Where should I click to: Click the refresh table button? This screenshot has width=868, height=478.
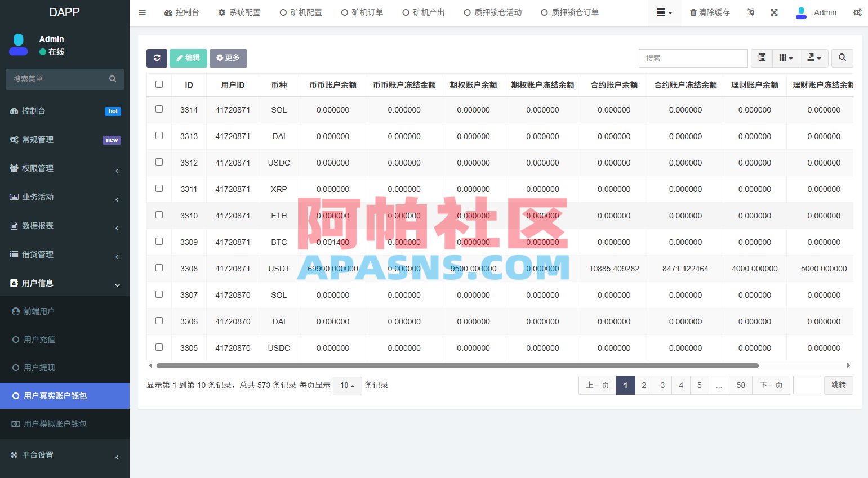[157, 58]
